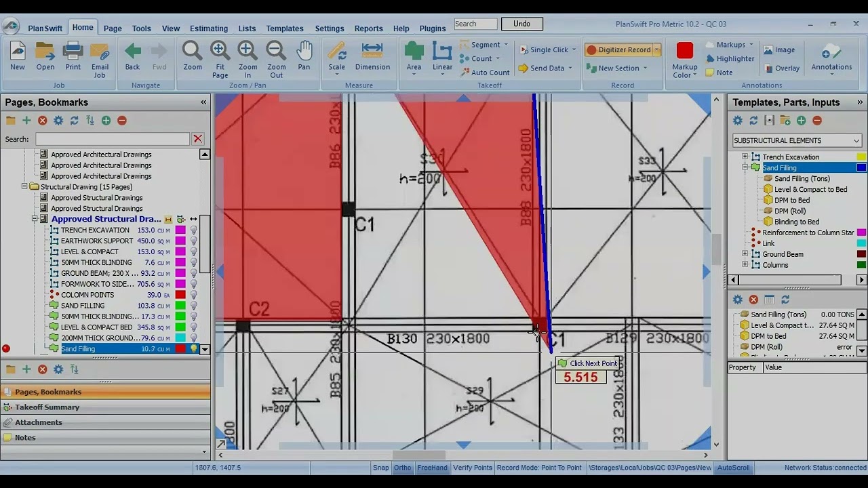Choose the Dimension measuring tool
Image resolution: width=868 pixels, height=488 pixels.
[372, 56]
